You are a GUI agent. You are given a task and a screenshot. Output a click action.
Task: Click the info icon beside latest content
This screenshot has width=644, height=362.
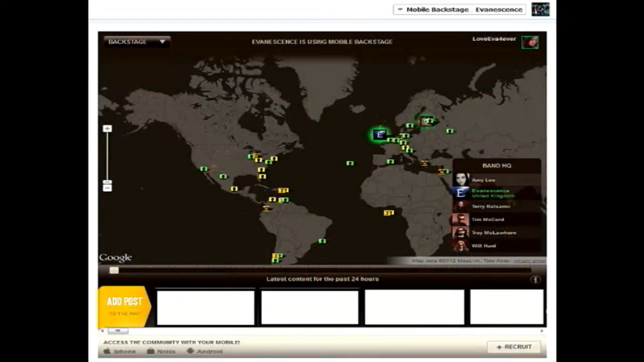point(535,280)
